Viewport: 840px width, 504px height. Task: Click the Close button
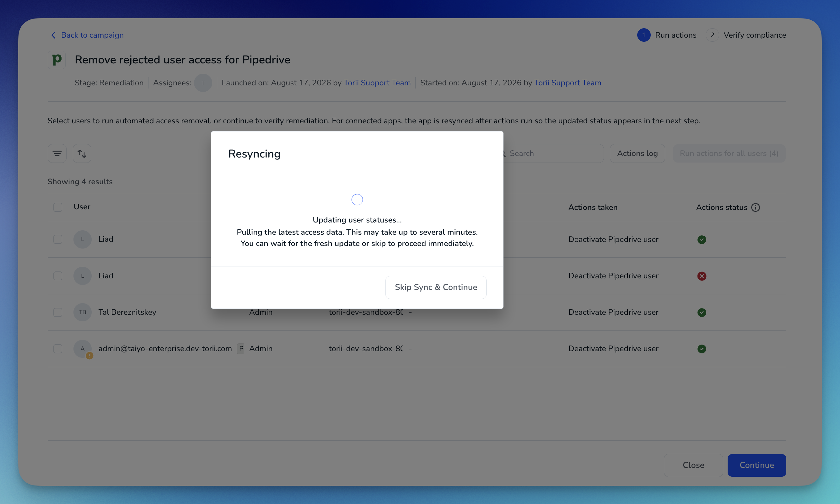click(693, 465)
